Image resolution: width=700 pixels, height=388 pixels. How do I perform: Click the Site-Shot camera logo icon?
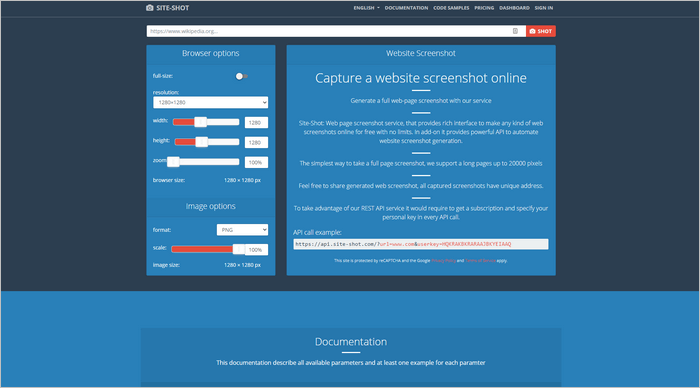pos(150,8)
